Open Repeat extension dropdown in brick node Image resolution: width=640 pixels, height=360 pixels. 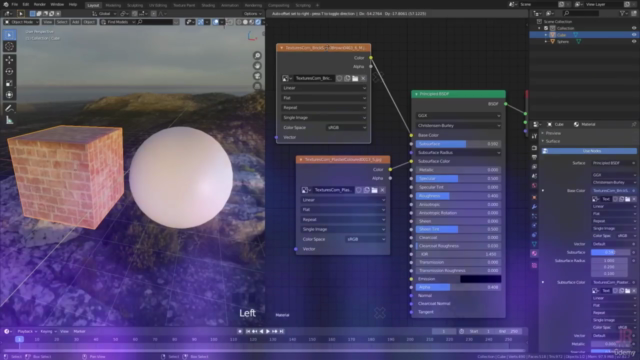click(324, 108)
